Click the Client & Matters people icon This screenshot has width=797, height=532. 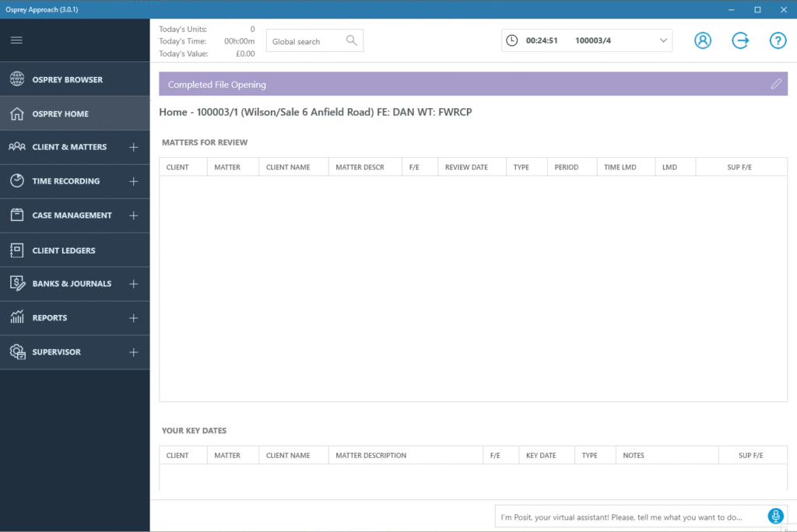click(x=17, y=147)
